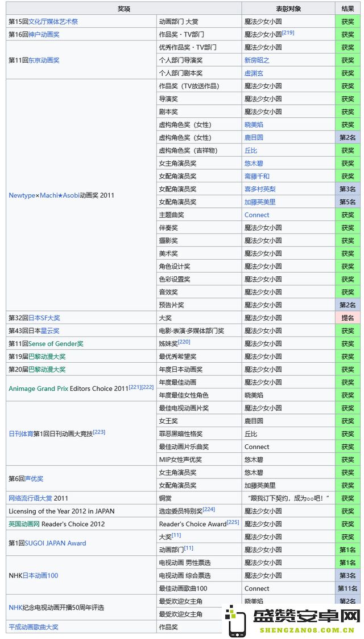Open NHK link in 纪念电视动画开播50周年评选 row
364x639 pixels.
15,608
